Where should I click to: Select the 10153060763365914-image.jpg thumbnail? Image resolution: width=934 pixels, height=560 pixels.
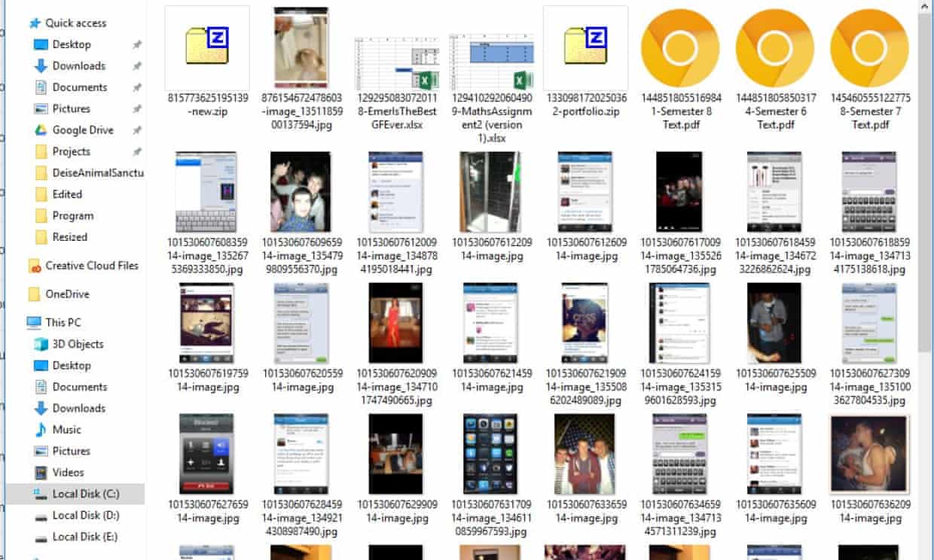(585, 453)
